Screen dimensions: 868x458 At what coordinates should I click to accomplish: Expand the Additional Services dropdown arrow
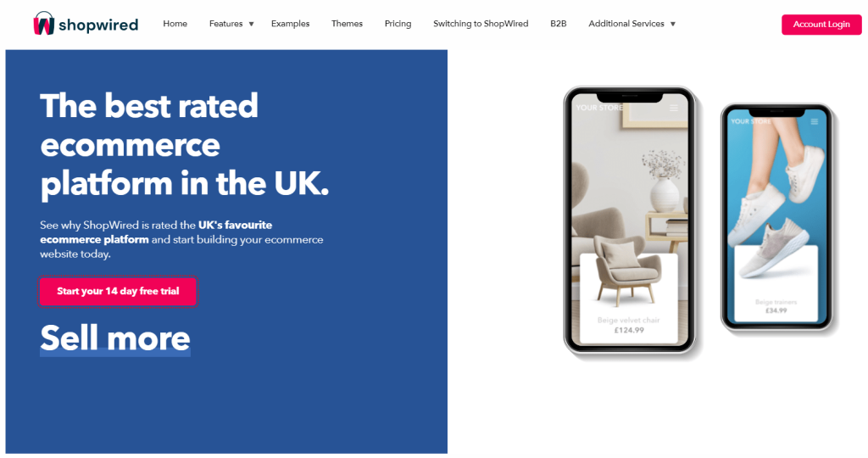673,24
